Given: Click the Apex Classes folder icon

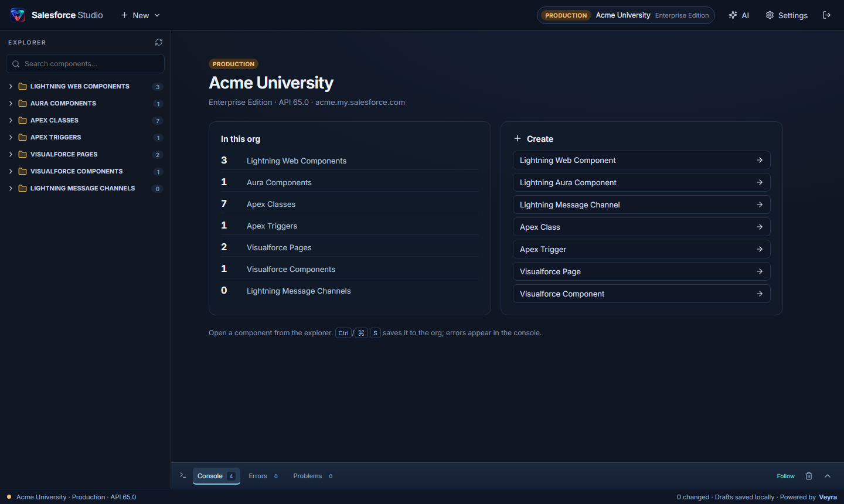Looking at the screenshot, I should tap(23, 120).
